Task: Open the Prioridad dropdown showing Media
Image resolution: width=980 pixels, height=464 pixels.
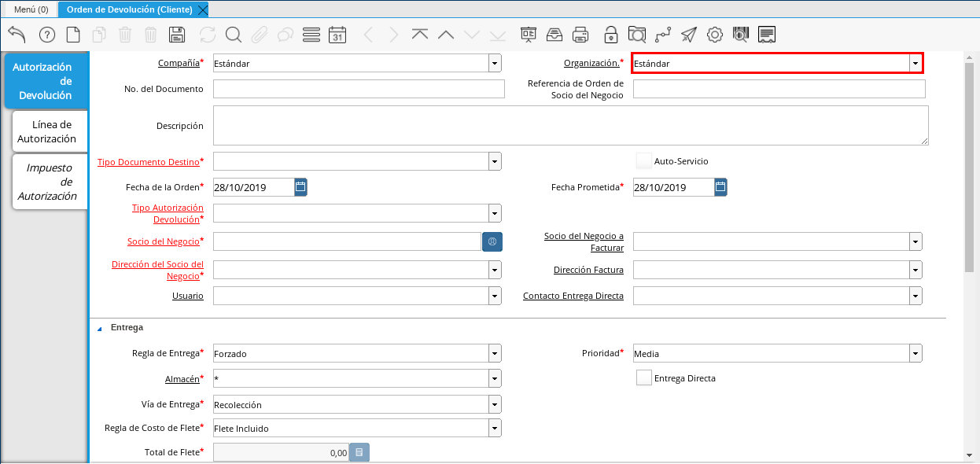Action: click(916, 355)
